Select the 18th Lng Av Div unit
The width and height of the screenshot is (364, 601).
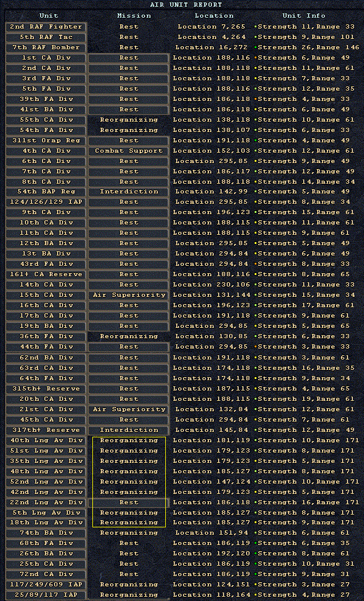tap(46, 523)
